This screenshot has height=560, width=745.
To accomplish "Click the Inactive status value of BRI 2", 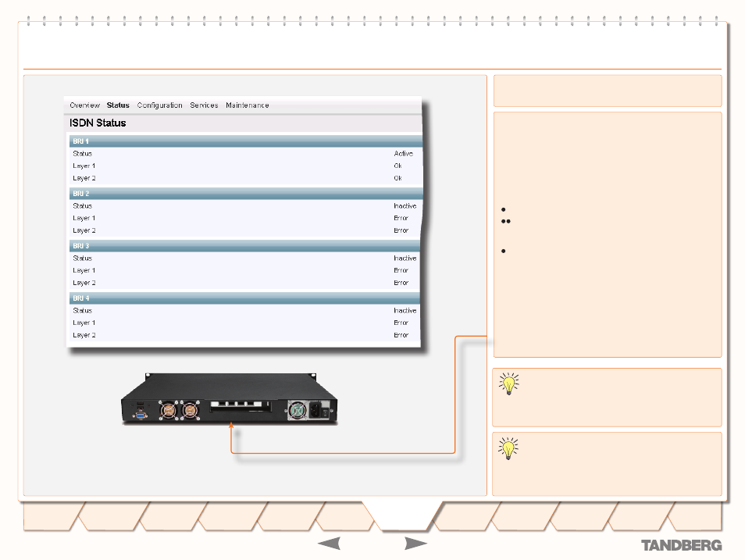I will pyautogui.click(x=405, y=206).
